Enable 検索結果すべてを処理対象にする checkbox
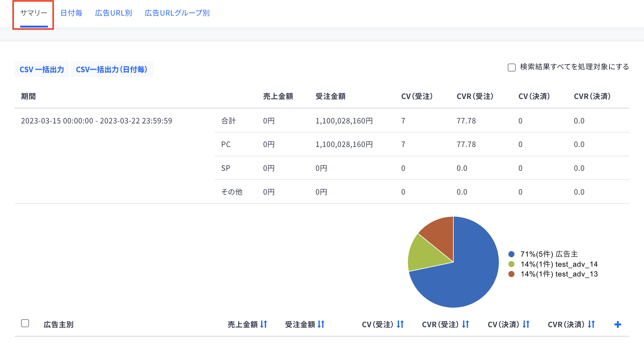 512,67
